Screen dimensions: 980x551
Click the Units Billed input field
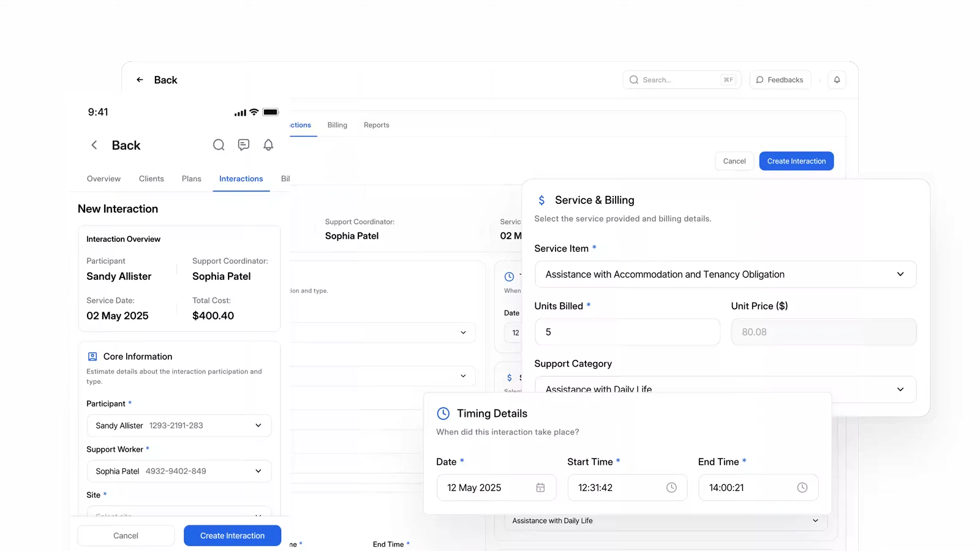coord(627,332)
